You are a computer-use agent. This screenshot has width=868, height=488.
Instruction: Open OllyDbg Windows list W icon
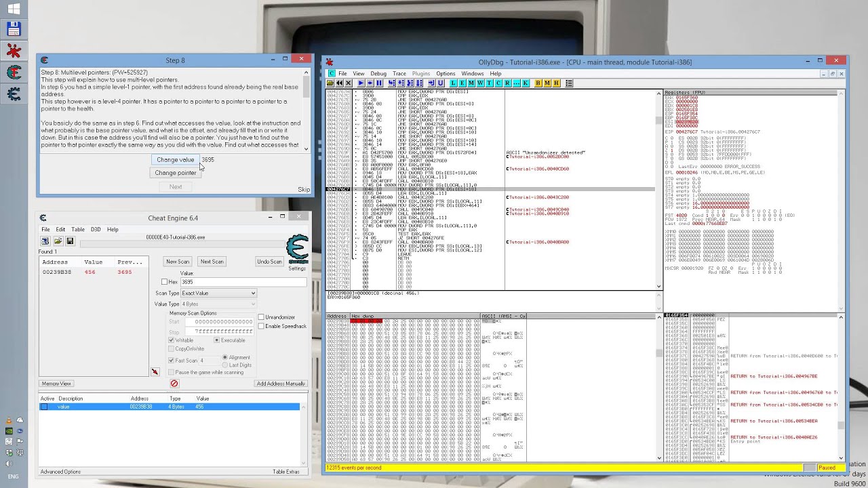coord(480,83)
